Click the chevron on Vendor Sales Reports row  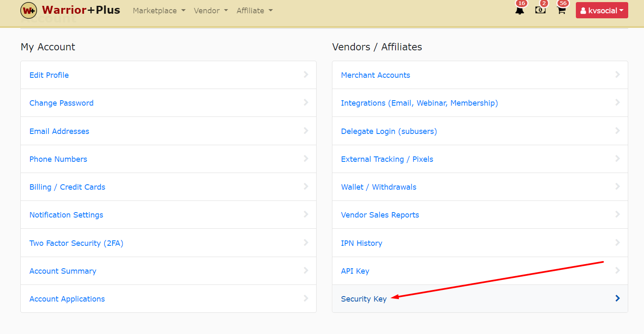[x=617, y=214]
